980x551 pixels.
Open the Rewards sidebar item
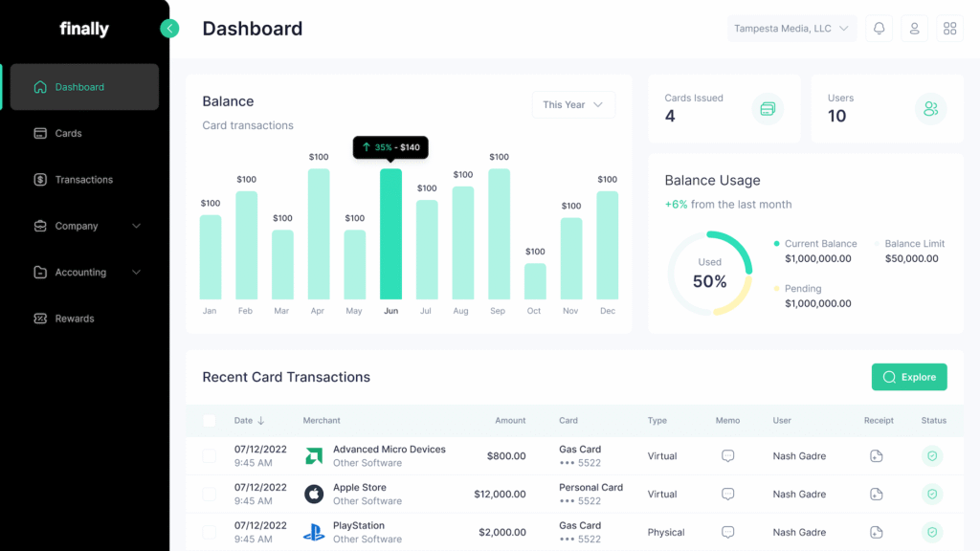(x=74, y=319)
